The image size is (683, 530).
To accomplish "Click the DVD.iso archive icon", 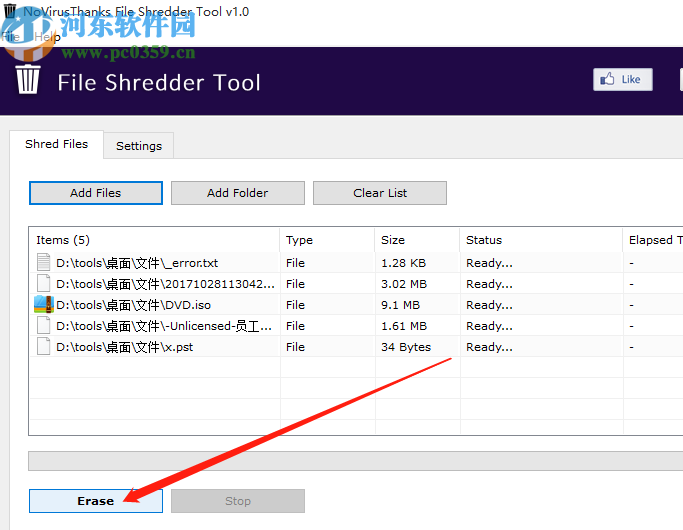I will [x=44, y=304].
